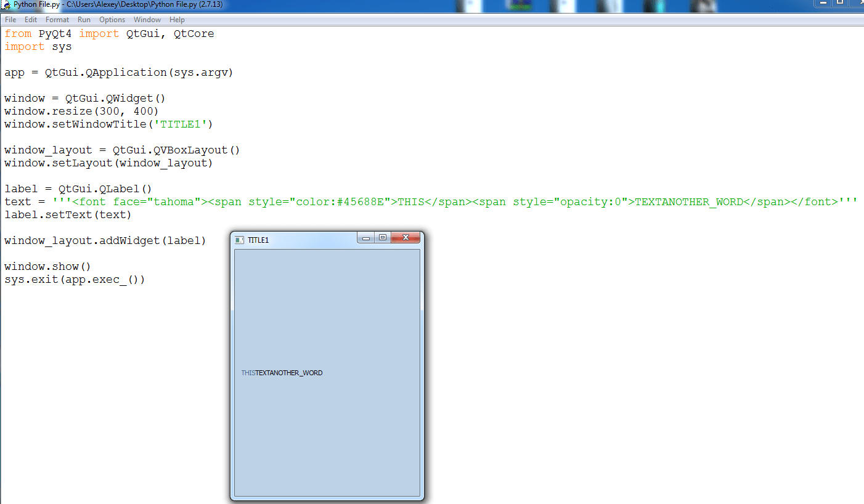Open the Help menu
This screenshot has height=504, width=864.
[x=177, y=19]
